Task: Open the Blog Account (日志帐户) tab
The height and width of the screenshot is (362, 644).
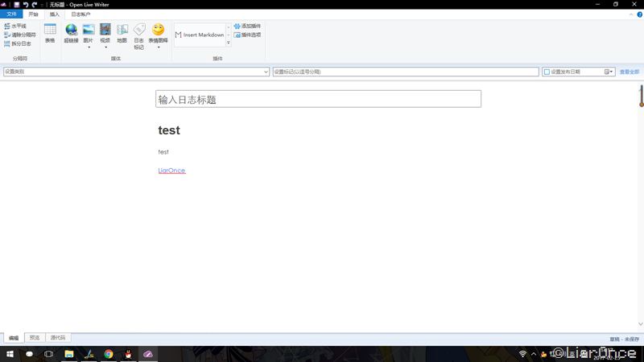Action: point(80,14)
